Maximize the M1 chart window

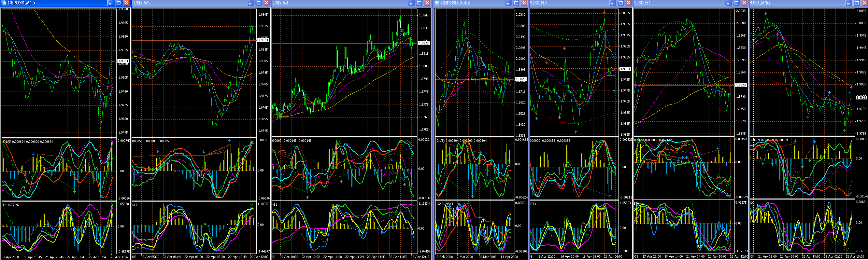tap(419, 3)
